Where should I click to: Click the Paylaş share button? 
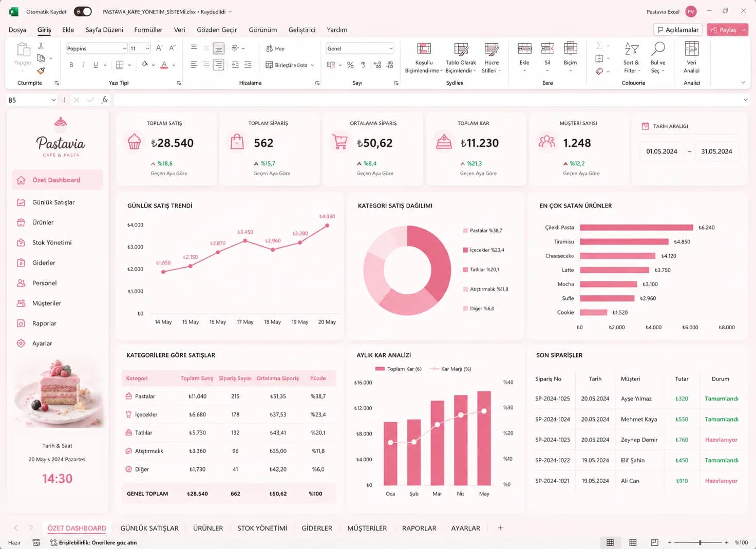[x=724, y=30]
